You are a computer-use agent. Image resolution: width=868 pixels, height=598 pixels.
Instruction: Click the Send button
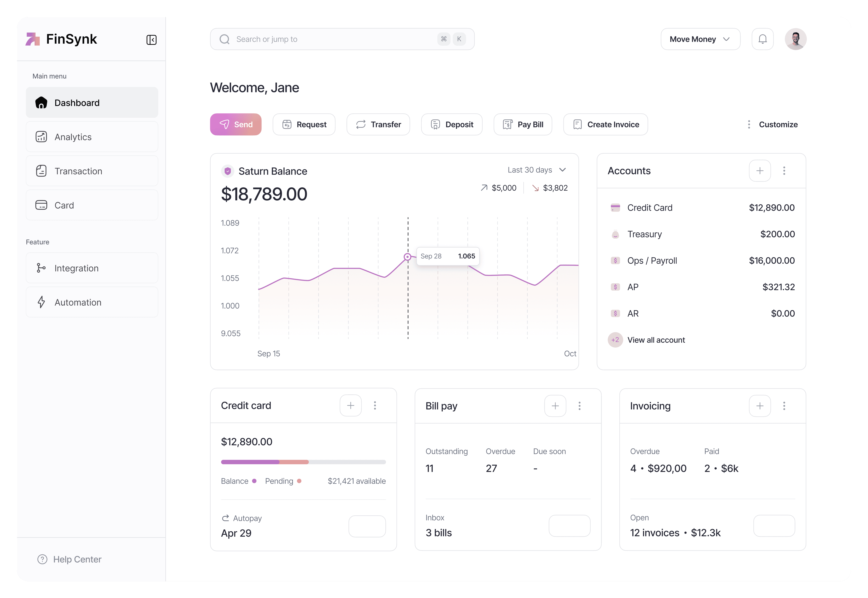pyautogui.click(x=236, y=124)
